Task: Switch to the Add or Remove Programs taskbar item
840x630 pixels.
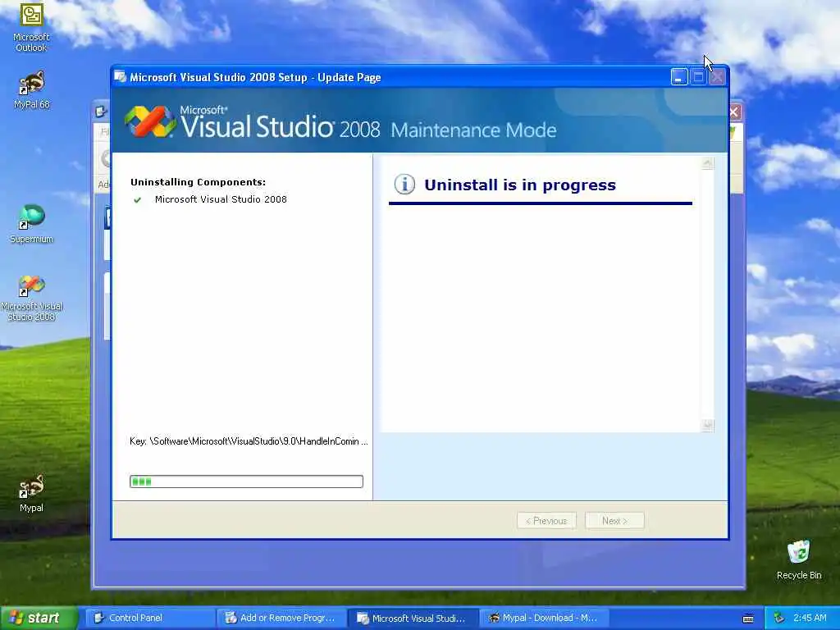Action: pos(282,618)
